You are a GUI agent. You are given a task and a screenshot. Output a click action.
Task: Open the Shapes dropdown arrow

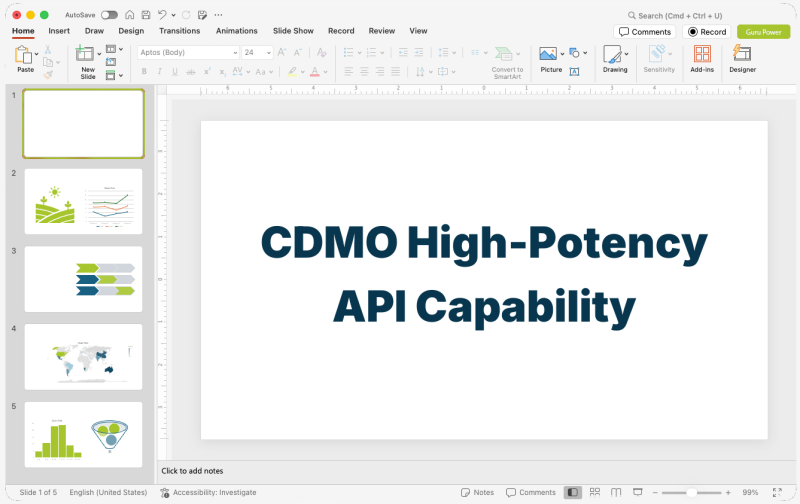(x=585, y=53)
